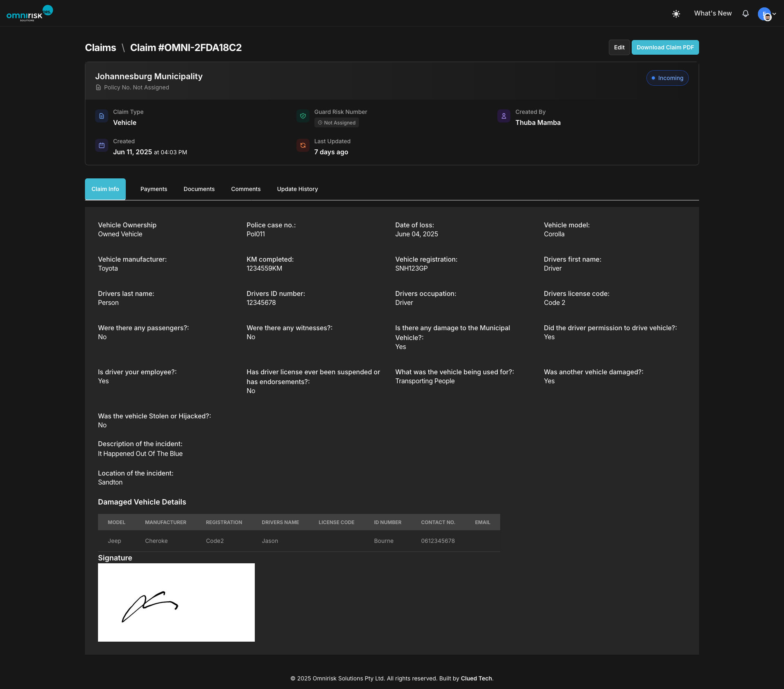
Task: Click incident location Sandton
Action: pos(110,482)
